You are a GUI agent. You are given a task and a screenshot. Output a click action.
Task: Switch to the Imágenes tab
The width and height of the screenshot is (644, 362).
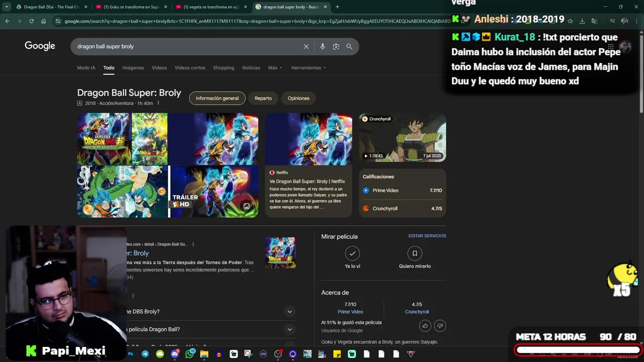(133, 68)
